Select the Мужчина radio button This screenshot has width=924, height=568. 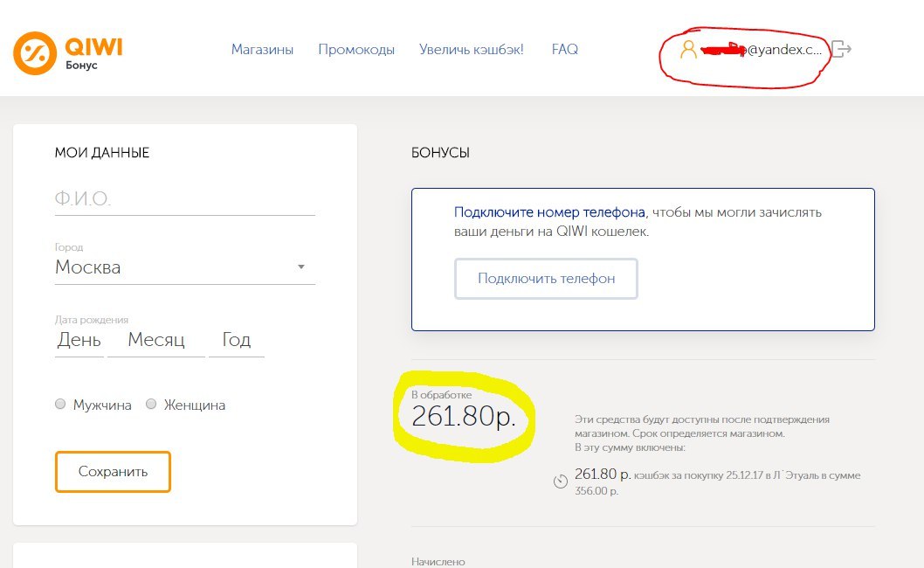tap(60, 404)
